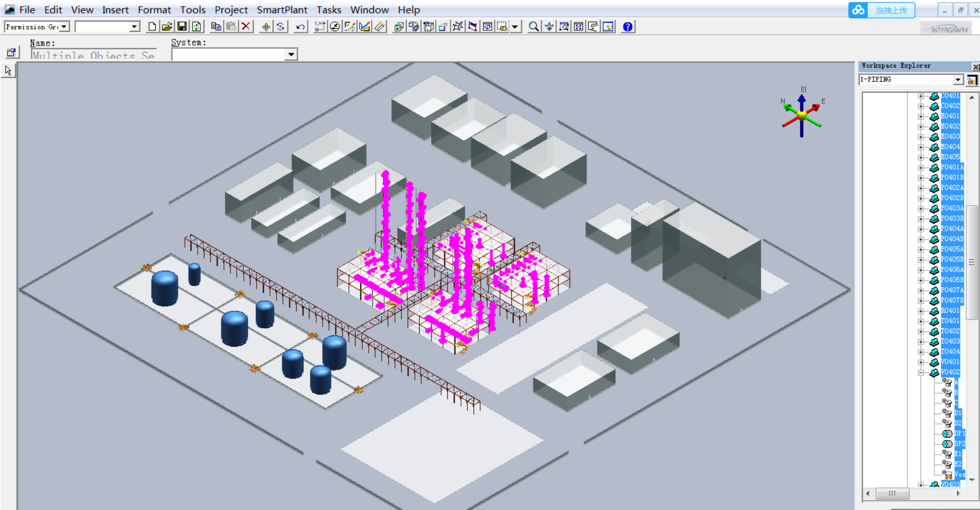Click the Zoom Area toolbar icon
980x510 pixels.
(564, 27)
